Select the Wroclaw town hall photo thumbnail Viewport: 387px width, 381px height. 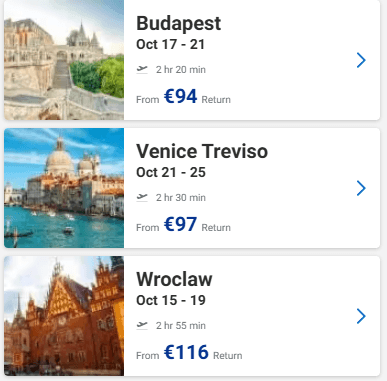64,316
